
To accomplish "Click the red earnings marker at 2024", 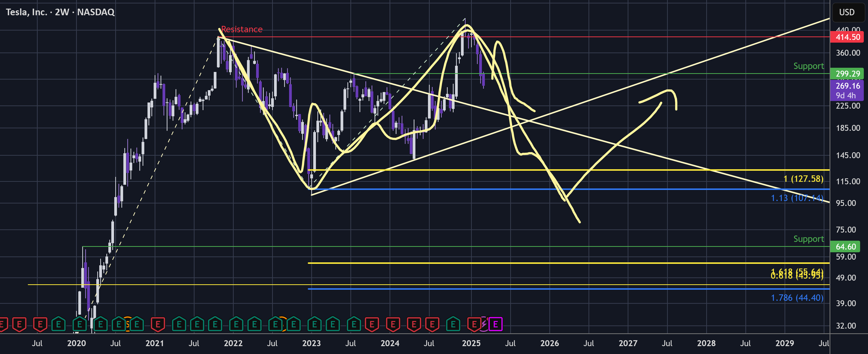I will [393, 325].
